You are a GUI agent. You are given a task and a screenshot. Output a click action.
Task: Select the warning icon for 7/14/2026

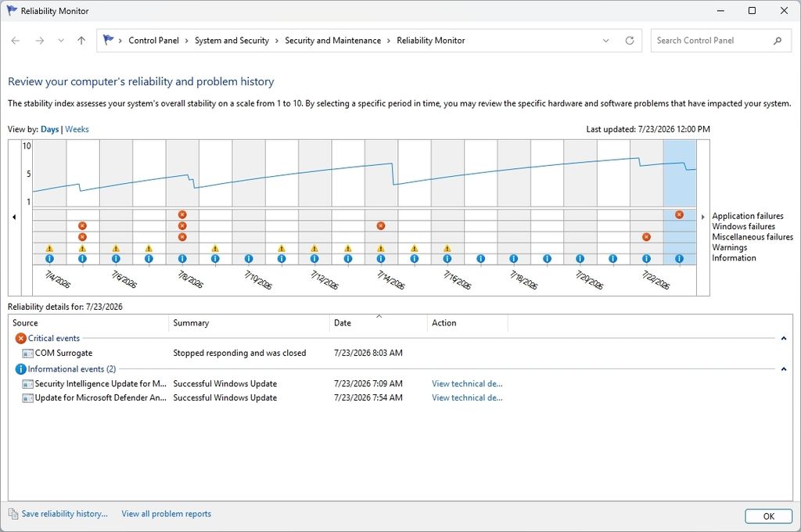coord(381,248)
